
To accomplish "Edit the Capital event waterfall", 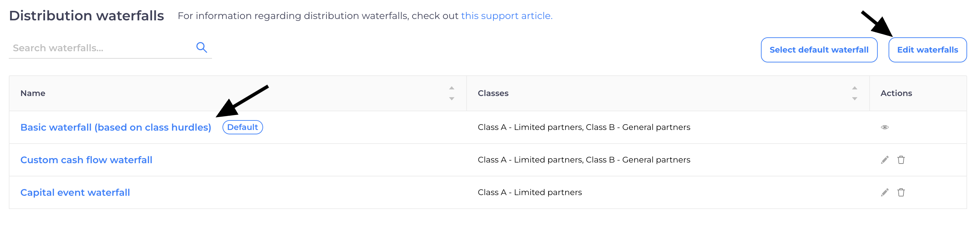I will point(885,192).
